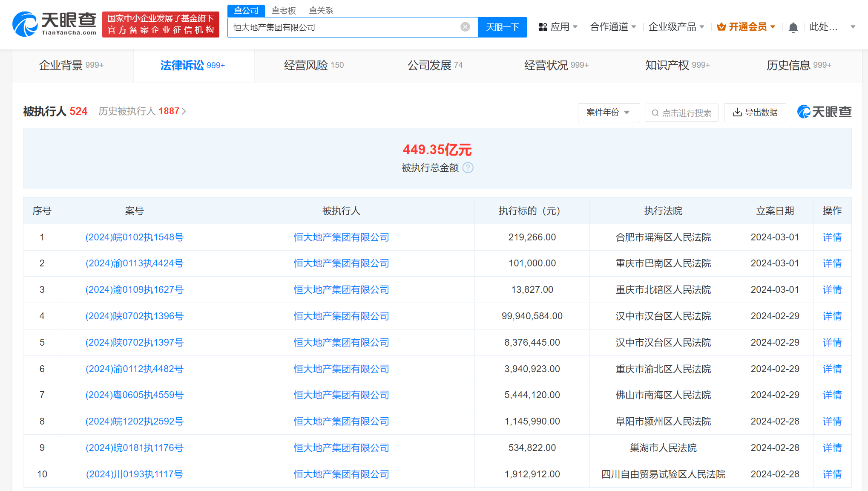Open 详情 for the first case
This screenshot has width=868, height=491.
click(x=832, y=237)
